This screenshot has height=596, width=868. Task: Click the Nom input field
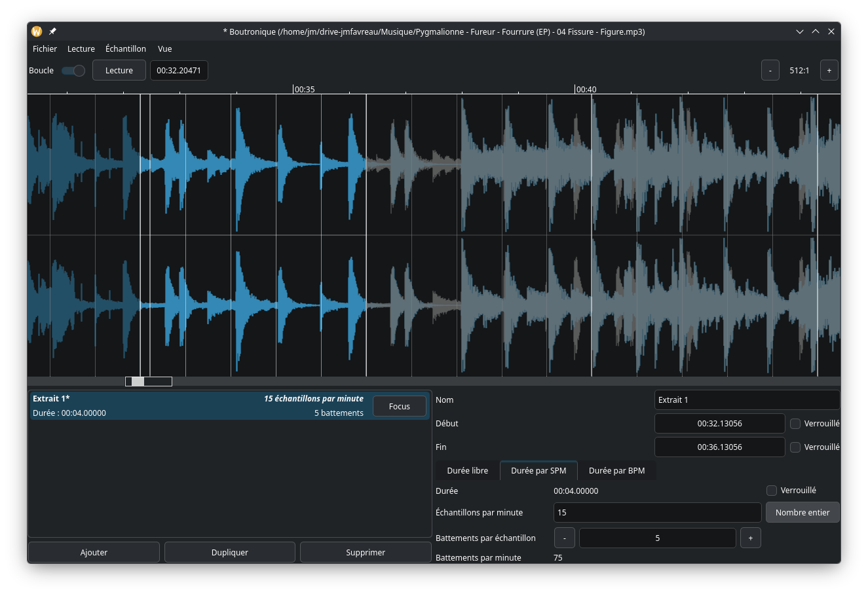click(746, 400)
